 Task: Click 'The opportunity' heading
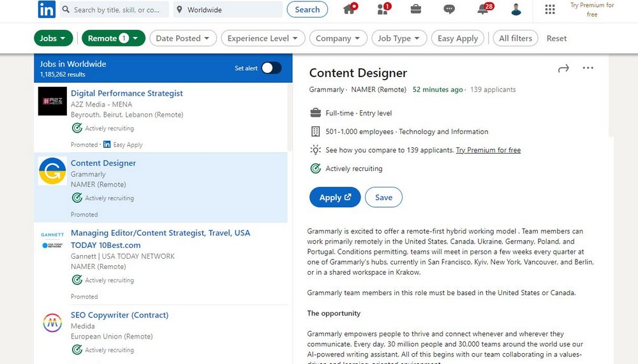coord(334,313)
